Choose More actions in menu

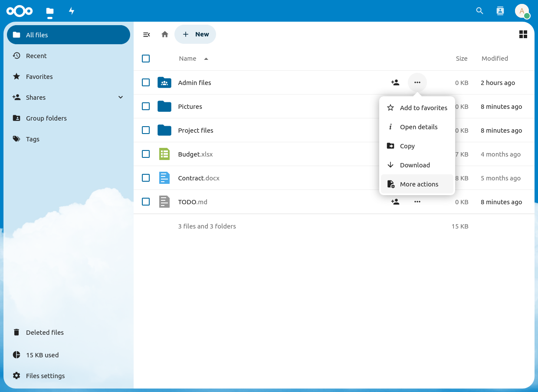click(x=417, y=184)
